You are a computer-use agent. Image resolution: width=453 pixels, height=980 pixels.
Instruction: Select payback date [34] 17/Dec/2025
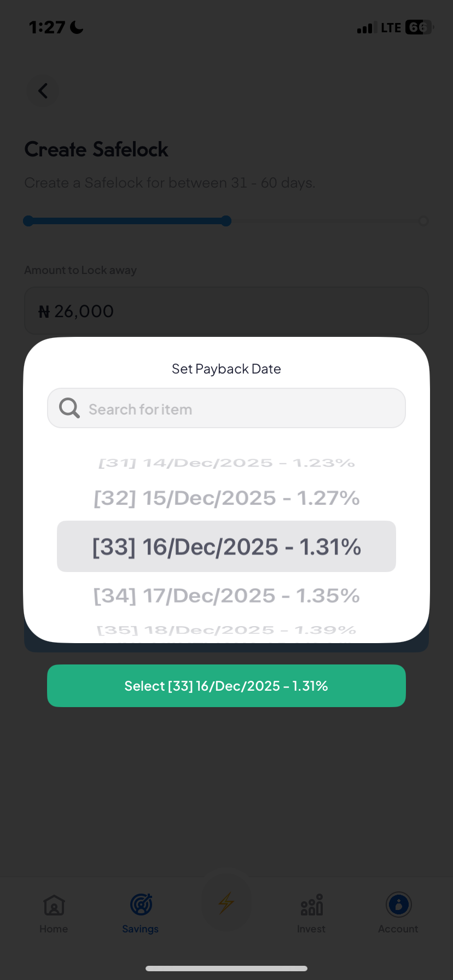226,596
